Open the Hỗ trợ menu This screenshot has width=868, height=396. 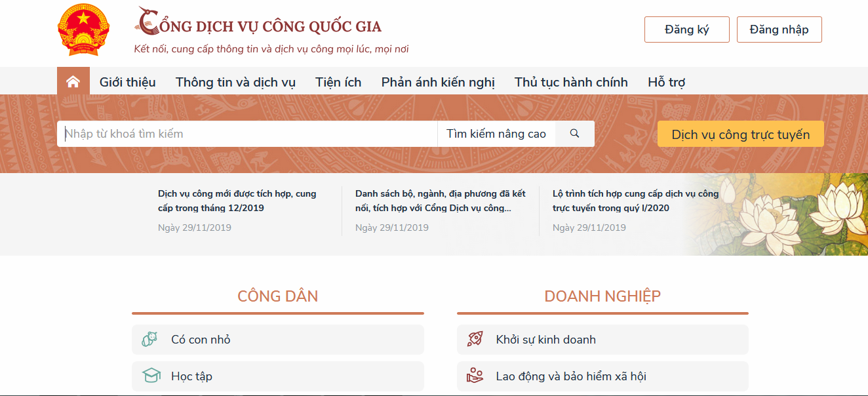666,81
